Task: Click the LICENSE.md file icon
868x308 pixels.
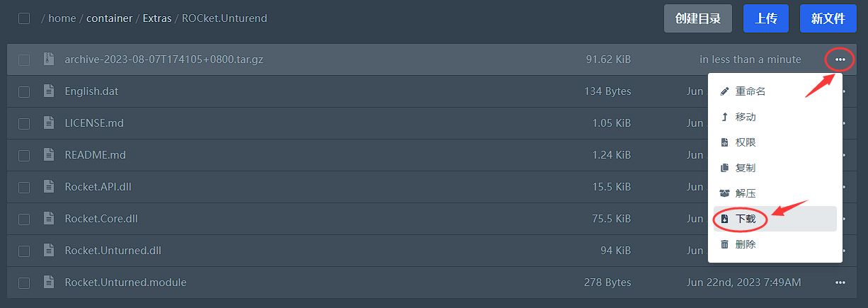Action: tap(48, 122)
